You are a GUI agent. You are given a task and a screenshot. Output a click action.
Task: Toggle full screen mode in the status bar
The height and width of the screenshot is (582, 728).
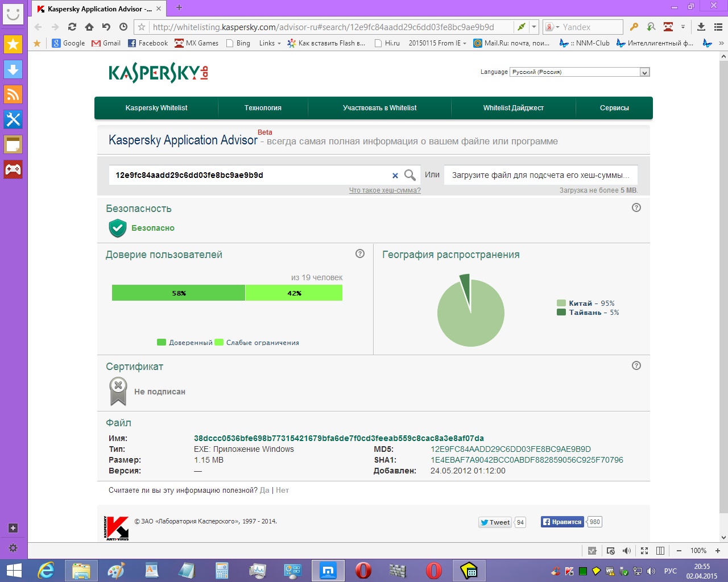[x=644, y=551]
